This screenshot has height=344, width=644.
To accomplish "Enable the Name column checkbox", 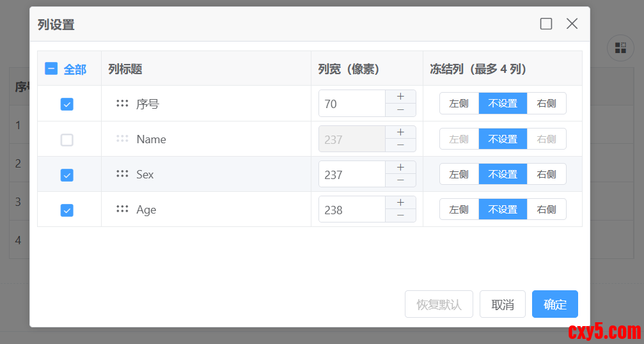I will pyautogui.click(x=67, y=139).
